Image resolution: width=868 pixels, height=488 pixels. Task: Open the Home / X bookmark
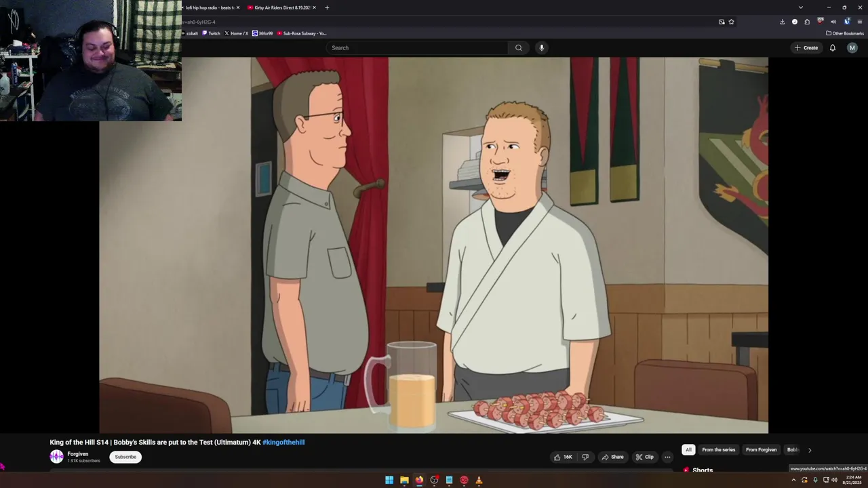pyautogui.click(x=237, y=33)
